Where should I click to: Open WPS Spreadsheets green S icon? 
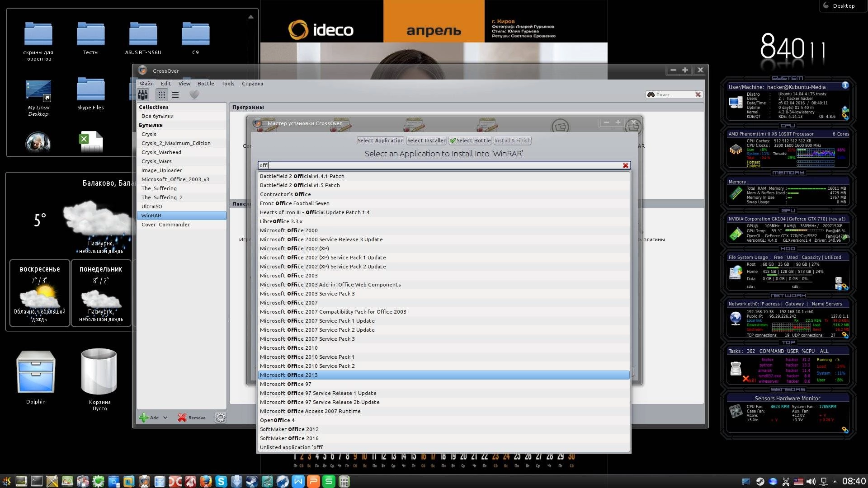(329, 482)
